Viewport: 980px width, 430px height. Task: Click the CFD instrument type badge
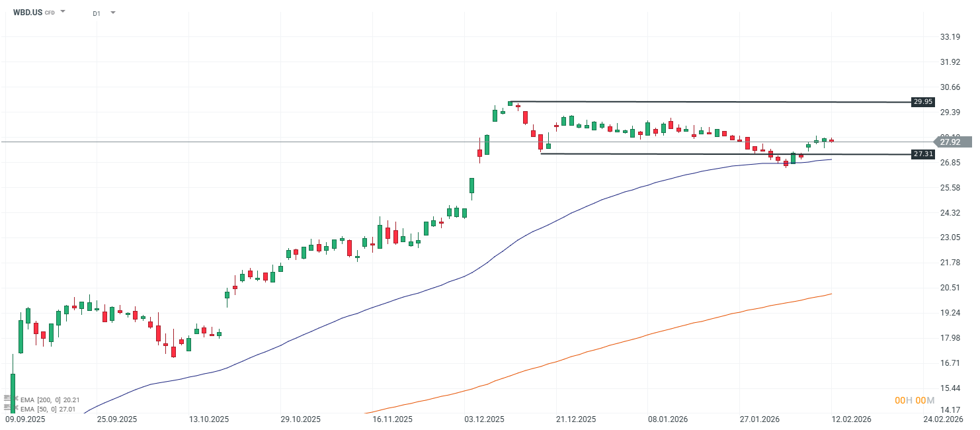point(49,12)
